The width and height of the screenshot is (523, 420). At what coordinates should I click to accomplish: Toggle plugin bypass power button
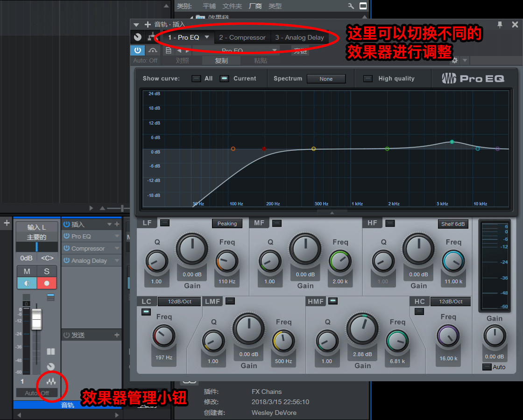[x=137, y=50]
